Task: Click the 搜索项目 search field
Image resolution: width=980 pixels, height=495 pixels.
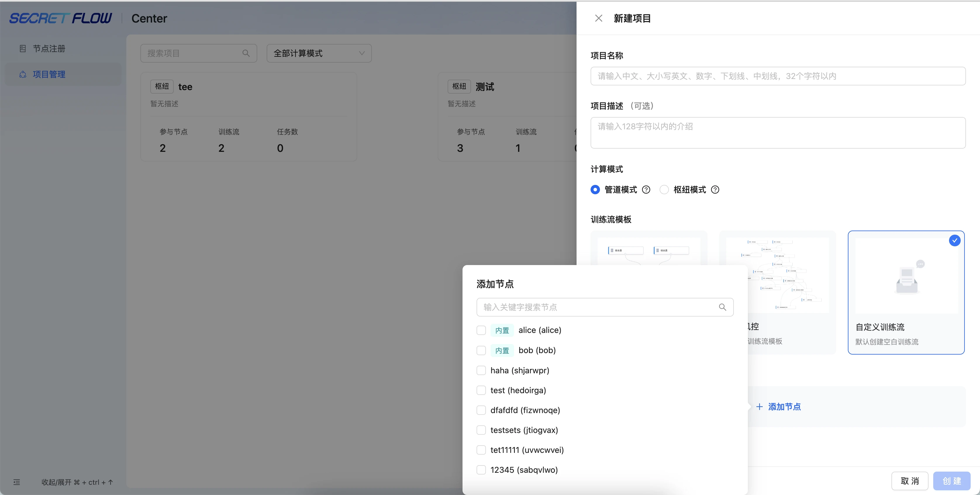Action: click(x=199, y=53)
